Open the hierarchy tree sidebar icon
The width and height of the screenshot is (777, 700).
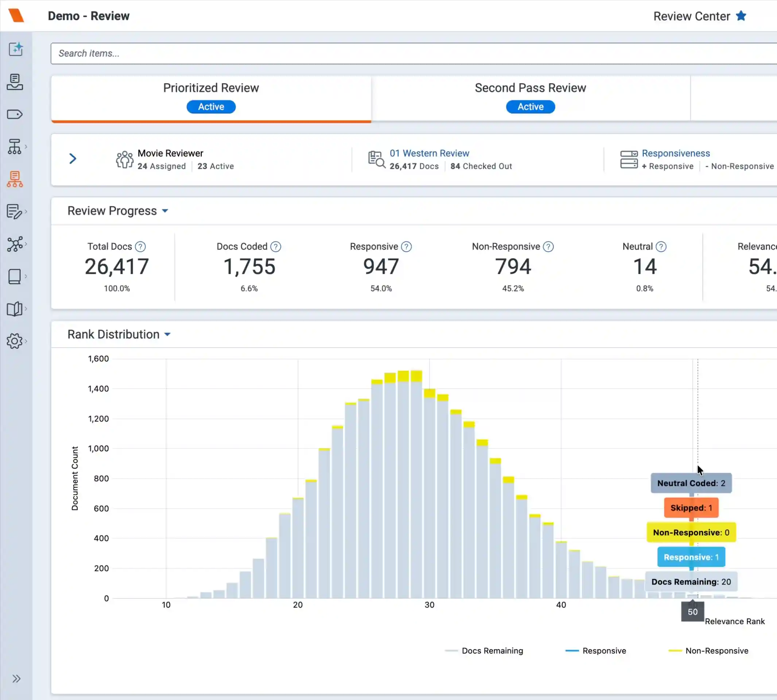tap(15, 147)
